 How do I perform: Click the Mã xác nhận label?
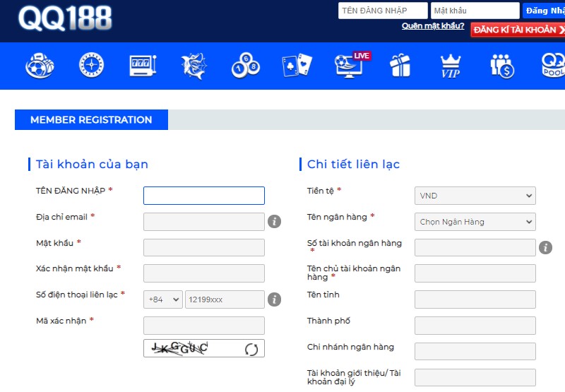61,321
